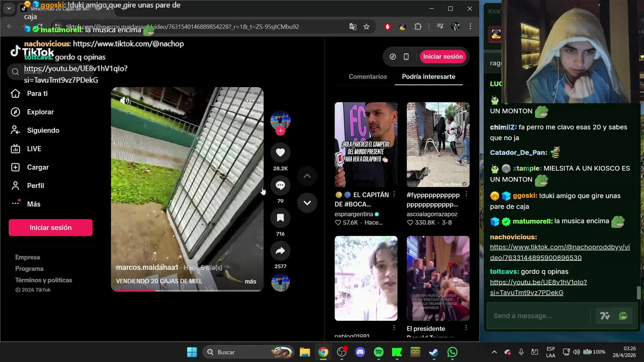Switch to the Comentarios tab
Screen dimensions: 644x362
click(368, 76)
